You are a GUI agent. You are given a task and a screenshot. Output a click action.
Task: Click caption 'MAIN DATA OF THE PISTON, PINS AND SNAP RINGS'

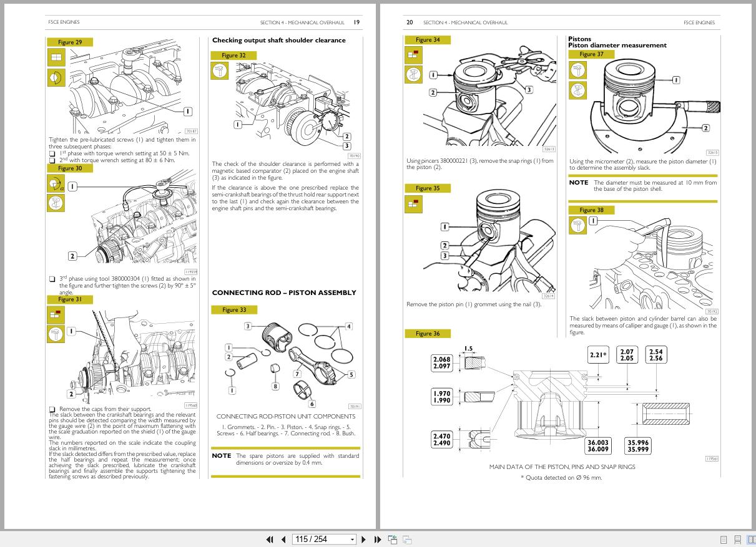pos(562,467)
